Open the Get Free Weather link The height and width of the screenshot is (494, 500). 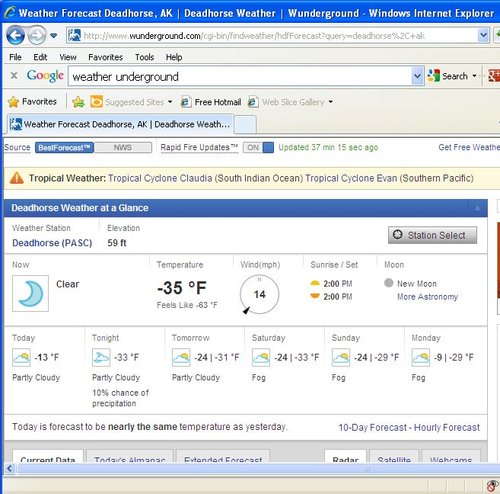click(469, 147)
